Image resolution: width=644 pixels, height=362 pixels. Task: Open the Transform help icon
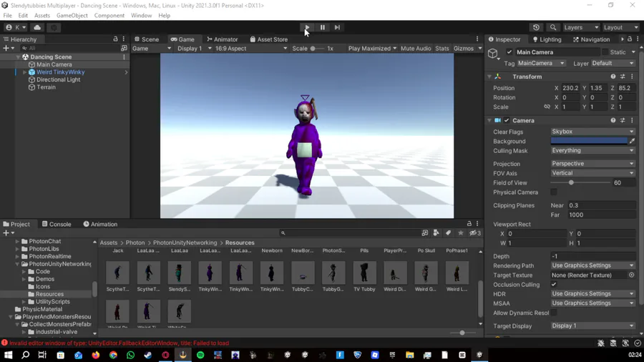[613, 77]
